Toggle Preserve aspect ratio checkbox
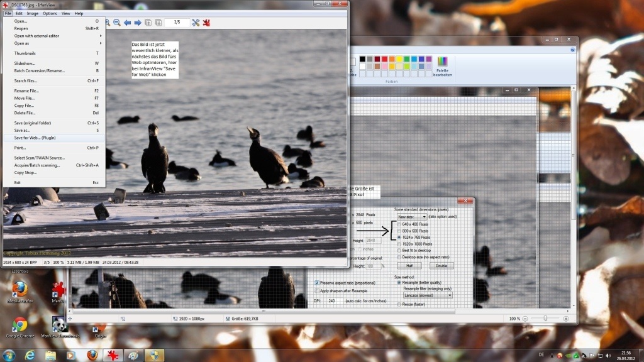The height and width of the screenshot is (362, 644). pos(317,283)
